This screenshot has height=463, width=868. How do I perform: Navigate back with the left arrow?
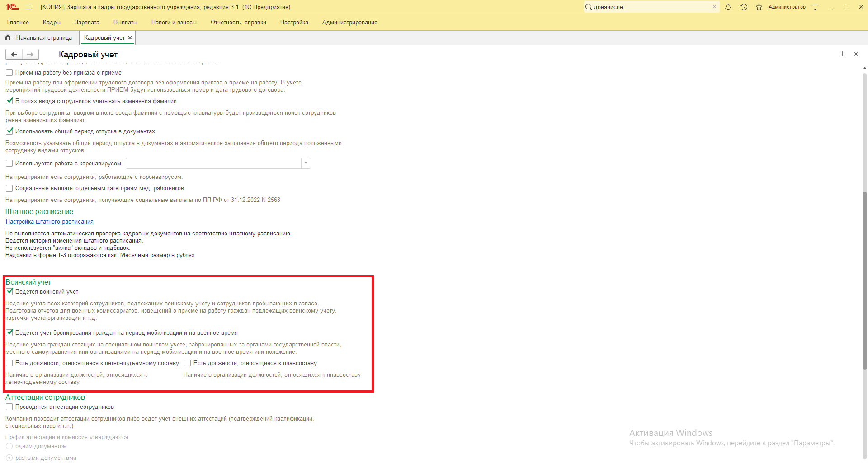tap(14, 54)
